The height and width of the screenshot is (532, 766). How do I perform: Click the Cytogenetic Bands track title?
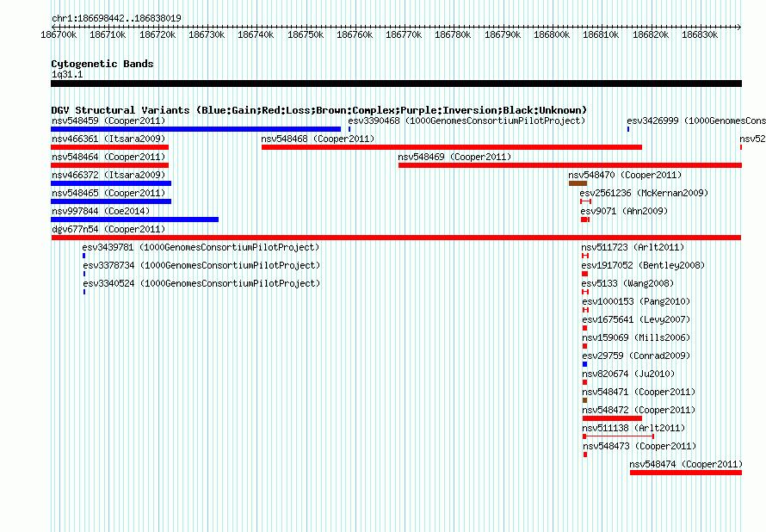click(102, 64)
